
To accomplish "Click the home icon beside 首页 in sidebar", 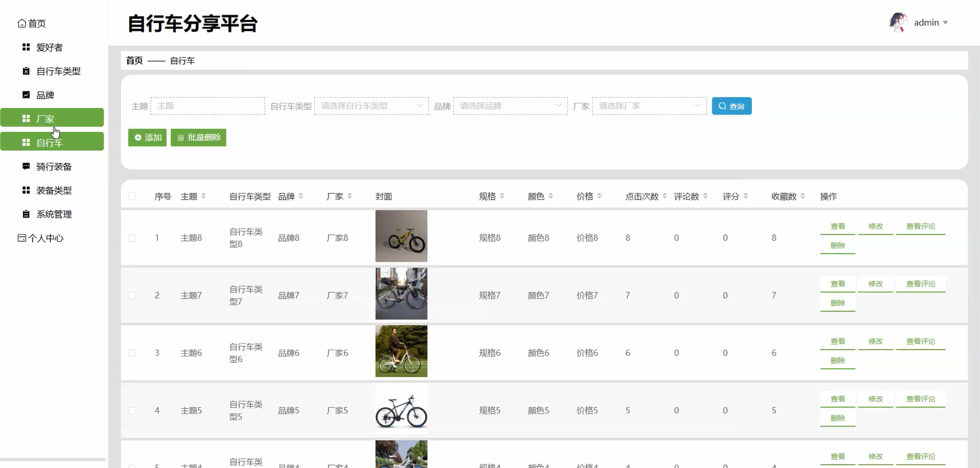I will click(22, 23).
